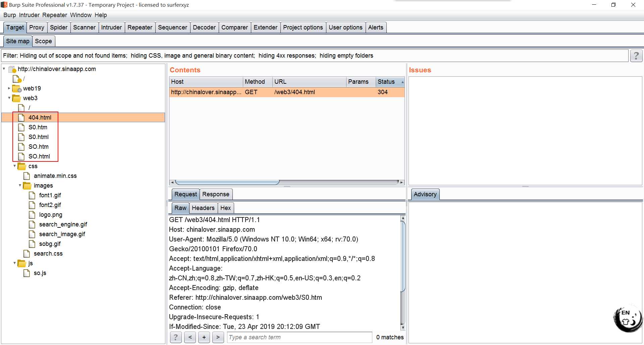Click the css folder icon
Viewport: 644px width, 345px height.
(x=22, y=166)
